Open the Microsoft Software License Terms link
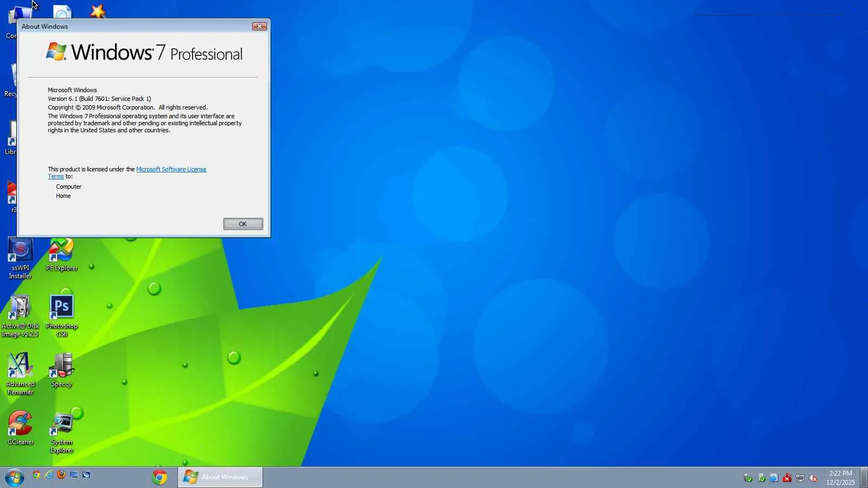Viewport: 868px width, 488px height. pyautogui.click(x=171, y=169)
